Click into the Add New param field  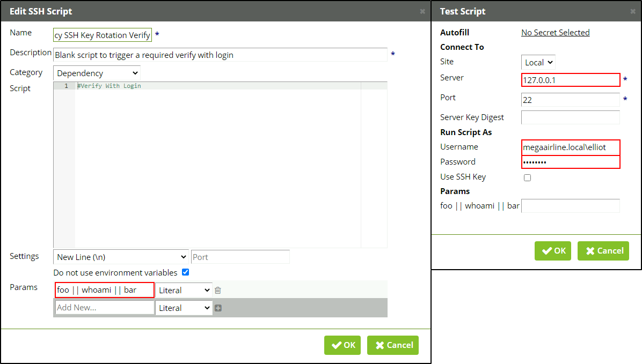point(105,308)
